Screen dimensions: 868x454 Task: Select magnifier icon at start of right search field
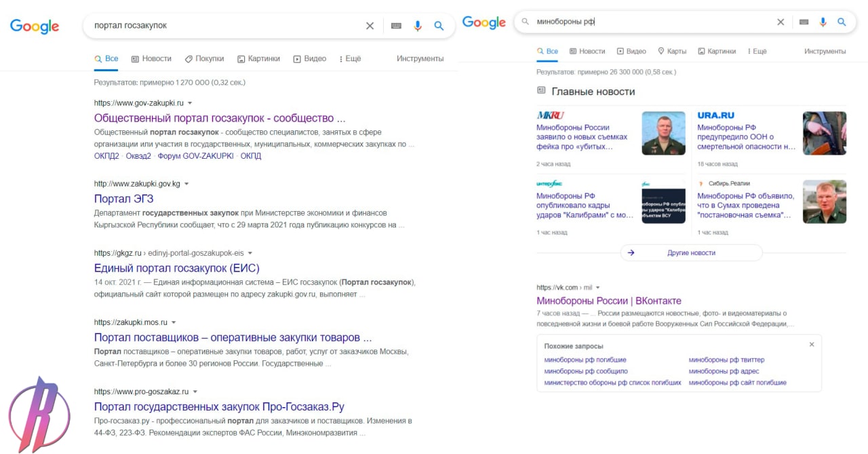[525, 22]
